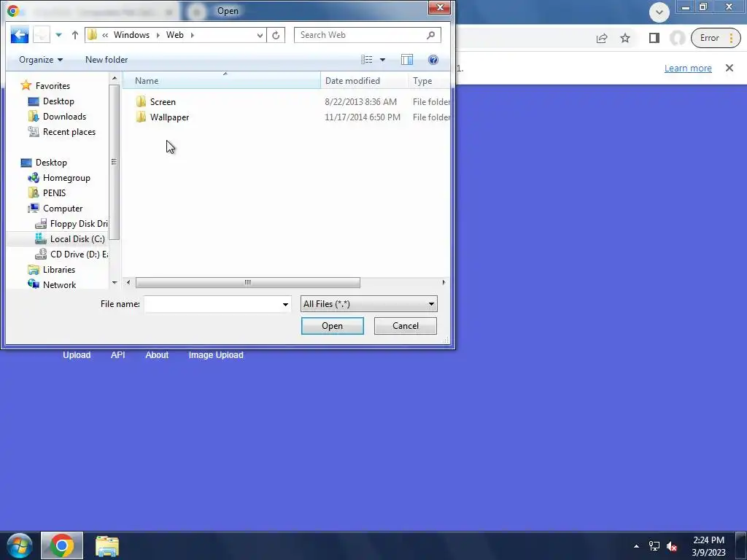747x560 pixels.
Task: Click date 8/22/2013 8:36 AM
Action: click(360, 102)
